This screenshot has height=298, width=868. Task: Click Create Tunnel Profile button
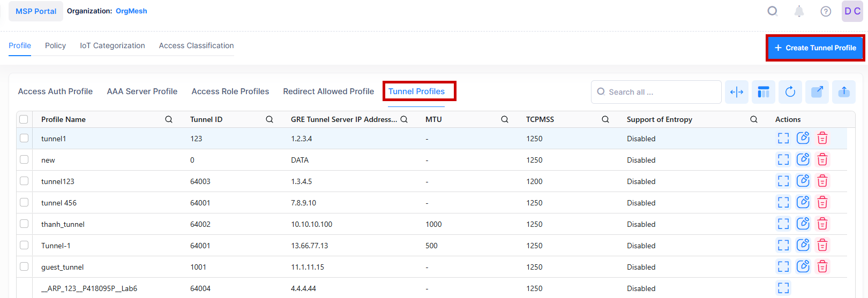point(815,48)
